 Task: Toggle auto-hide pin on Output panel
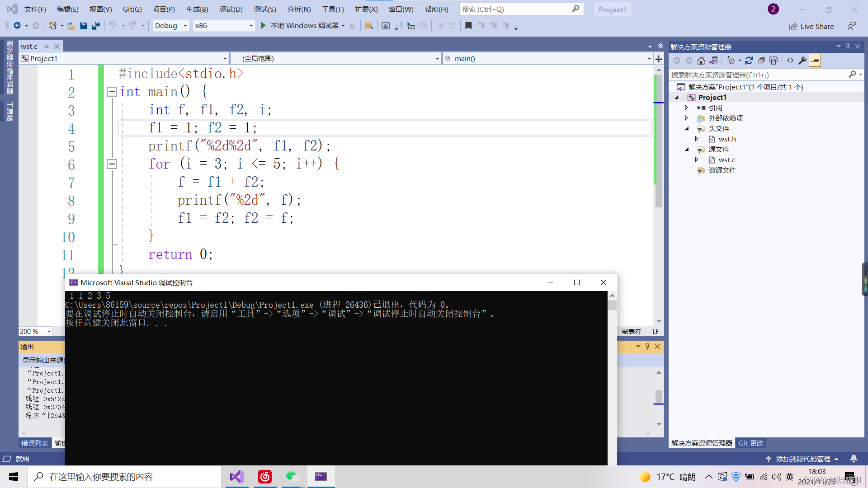pyautogui.click(x=647, y=346)
